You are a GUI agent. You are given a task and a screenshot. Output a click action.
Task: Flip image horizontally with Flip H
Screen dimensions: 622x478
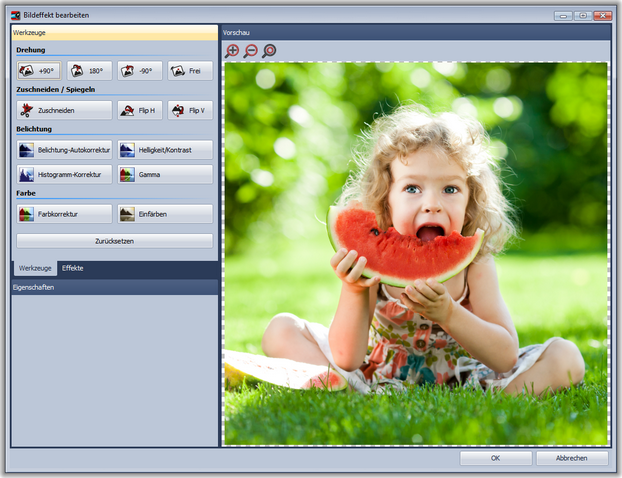pyautogui.click(x=139, y=110)
